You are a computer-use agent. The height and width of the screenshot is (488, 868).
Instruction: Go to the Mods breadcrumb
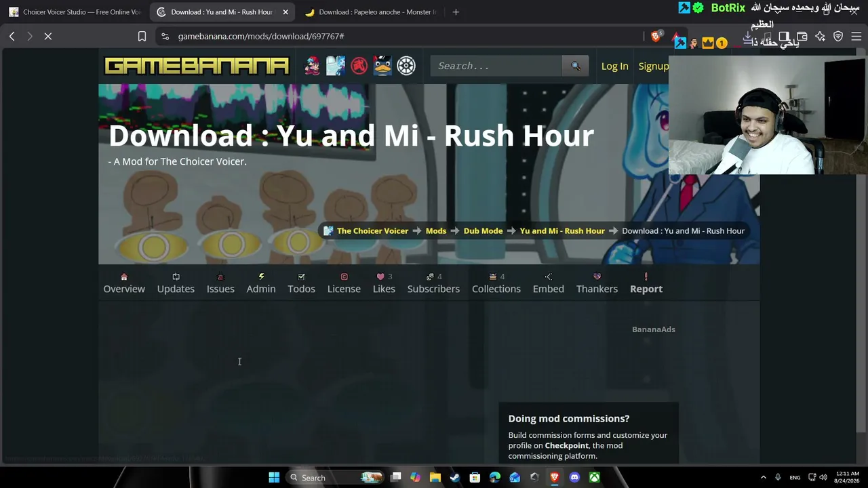tap(436, 230)
